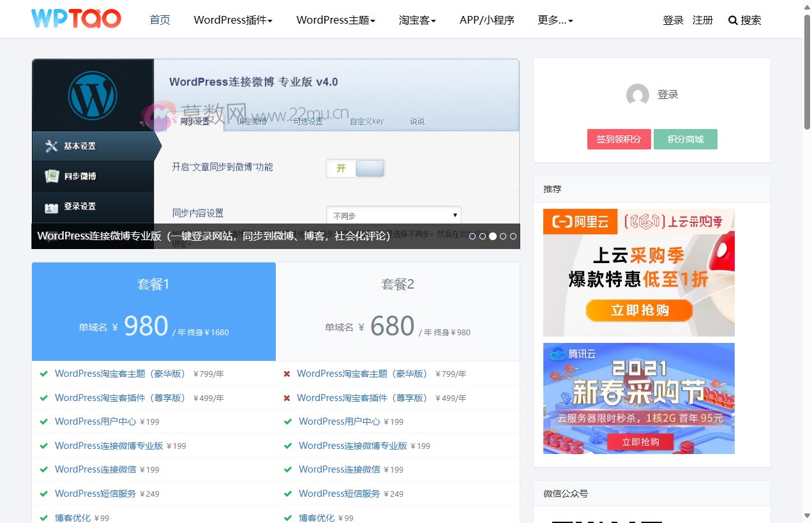Screen dimensions: 812x523
Task: Open search via the magnifier icon
Action: (x=732, y=20)
